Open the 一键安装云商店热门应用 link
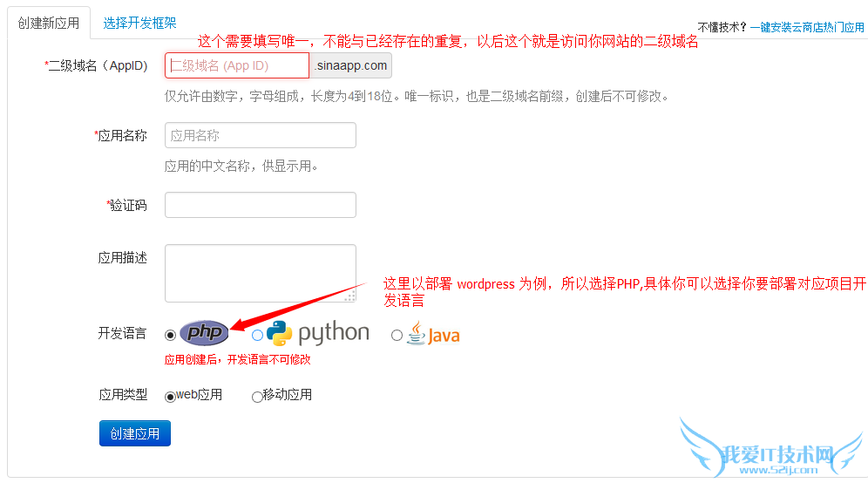 coord(807,27)
